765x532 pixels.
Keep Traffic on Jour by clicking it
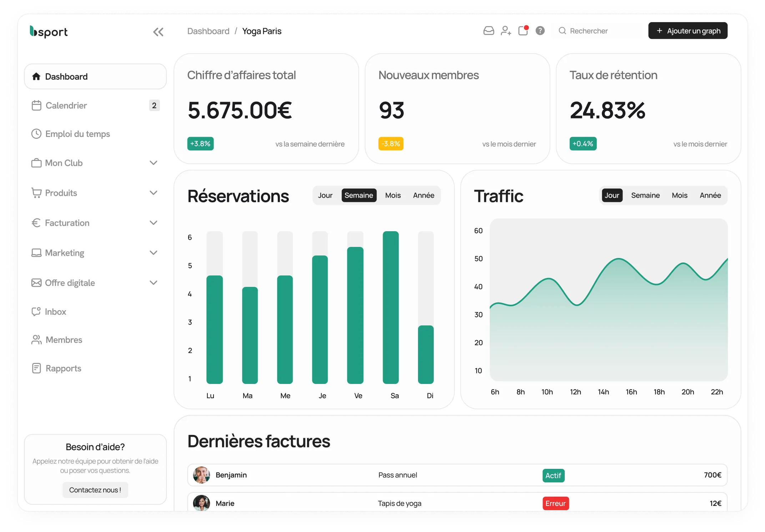coord(612,195)
